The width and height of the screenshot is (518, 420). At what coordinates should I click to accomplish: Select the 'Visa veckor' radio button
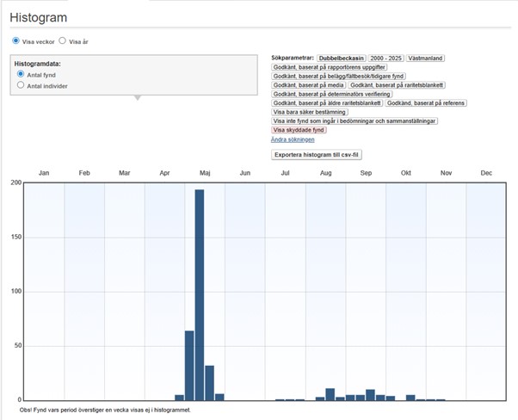point(15,40)
